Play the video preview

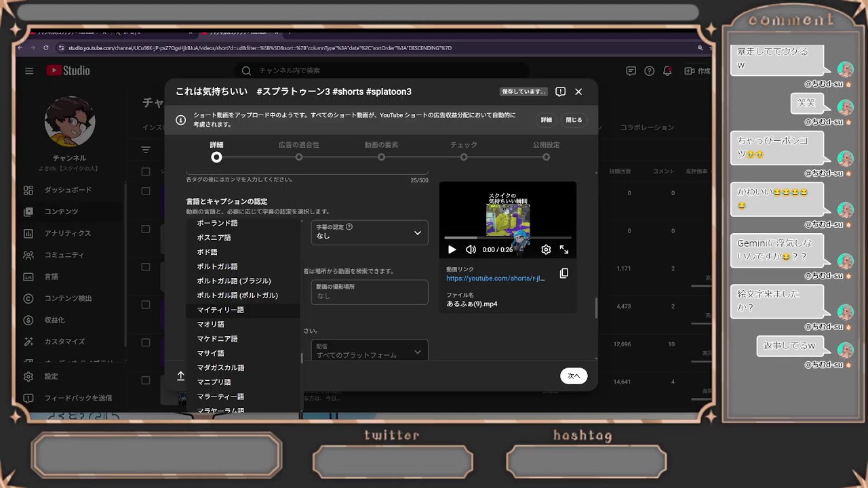tap(452, 249)
